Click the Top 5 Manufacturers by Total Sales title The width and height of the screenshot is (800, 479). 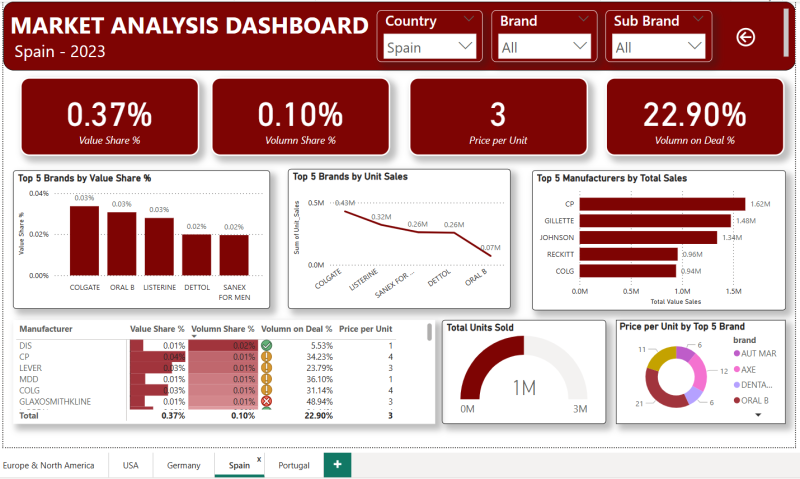pos(612,178)
